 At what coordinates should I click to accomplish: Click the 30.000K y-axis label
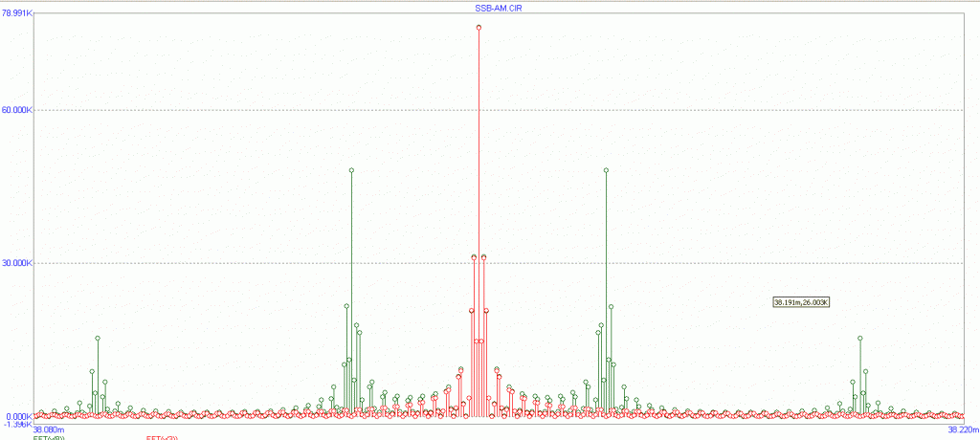[x=17, y=263]
